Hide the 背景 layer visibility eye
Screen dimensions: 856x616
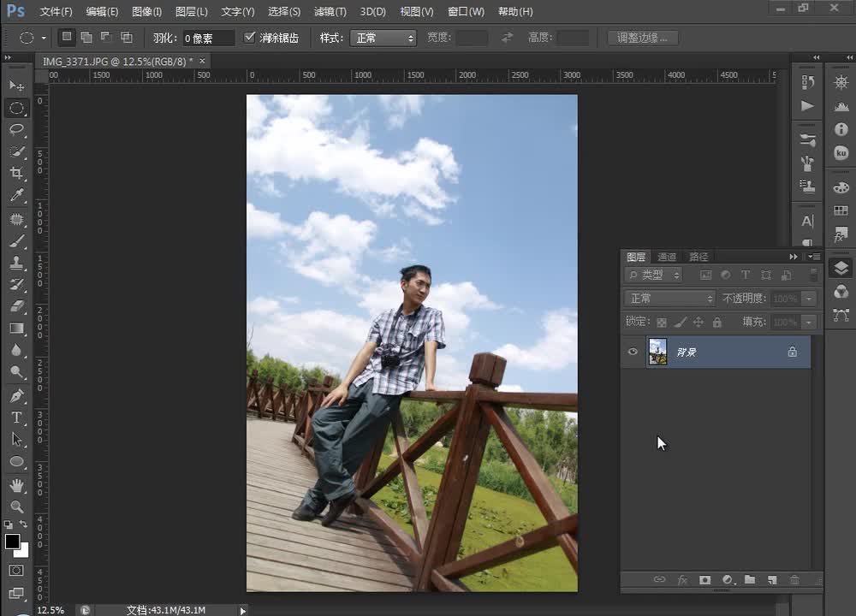coord(633,352)
